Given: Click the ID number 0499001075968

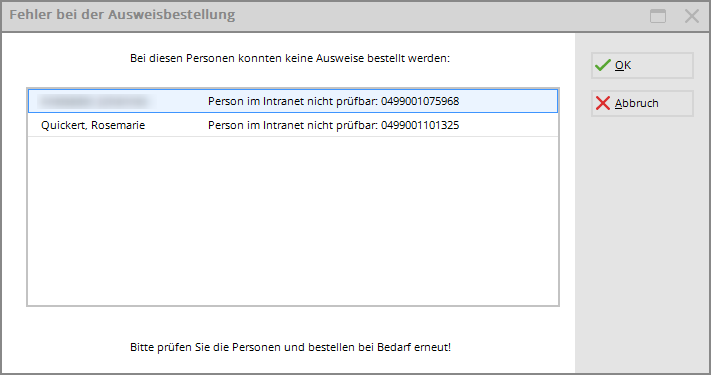Looking at the screenshot, I should (420, 101).
